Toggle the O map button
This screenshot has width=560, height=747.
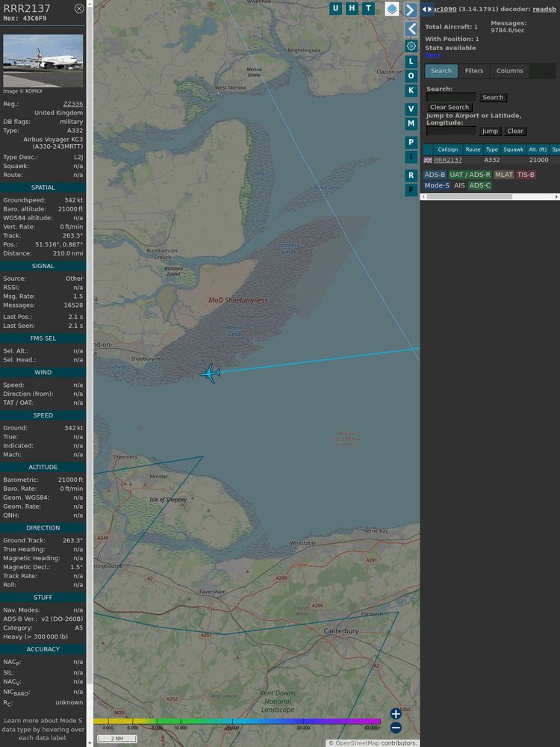point(411,75)
